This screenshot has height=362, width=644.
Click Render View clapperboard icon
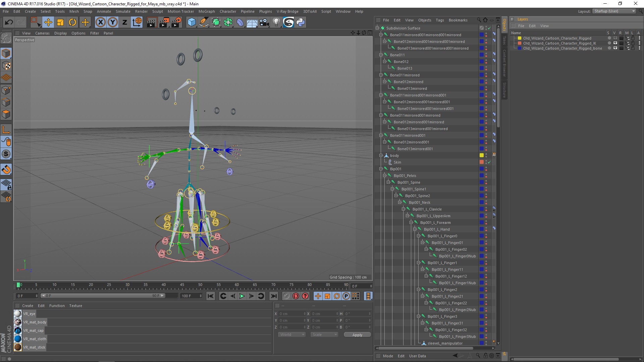(x=151, y=22)
